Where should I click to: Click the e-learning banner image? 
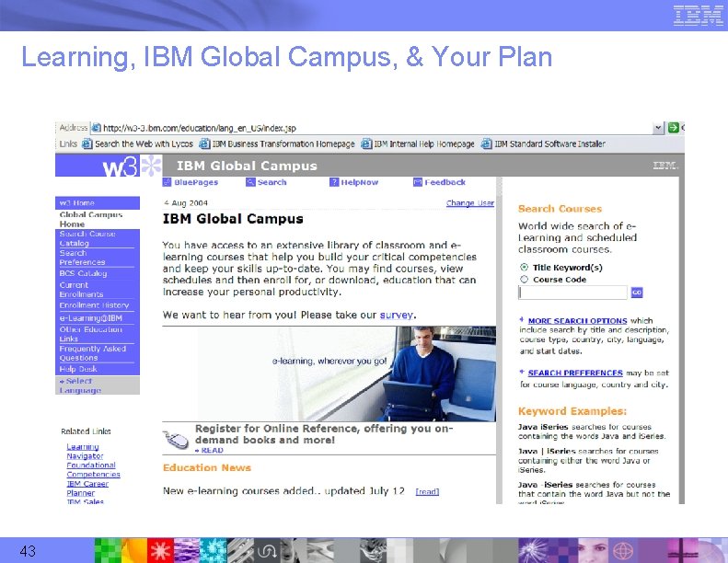click(329, 374)
